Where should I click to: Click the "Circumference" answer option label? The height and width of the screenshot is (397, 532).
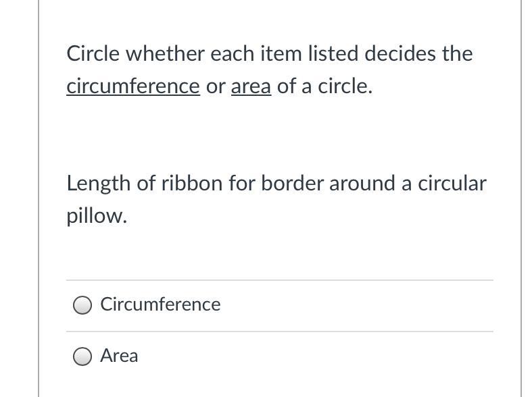[x=160, y=305]
